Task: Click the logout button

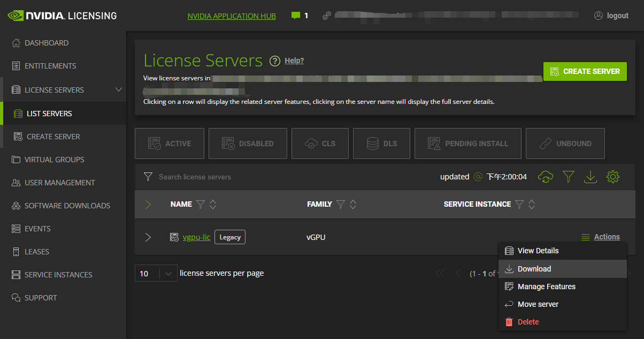Action: [611, 16]
